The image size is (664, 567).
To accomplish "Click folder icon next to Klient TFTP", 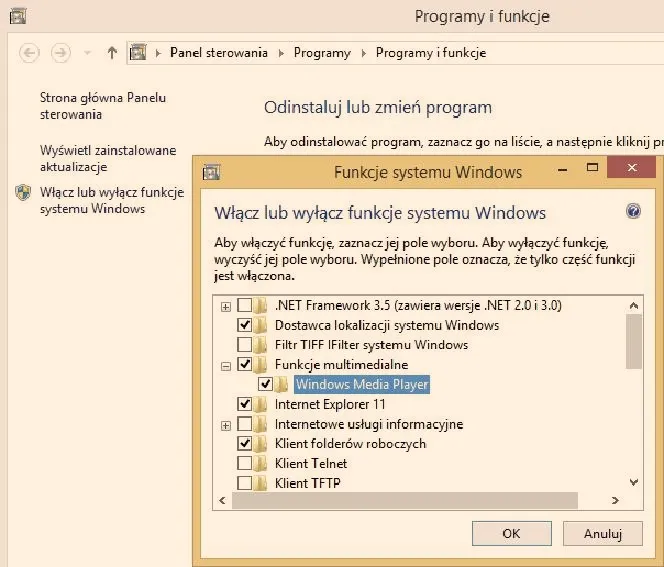I will pyautogui.click(x=260, y=483).
